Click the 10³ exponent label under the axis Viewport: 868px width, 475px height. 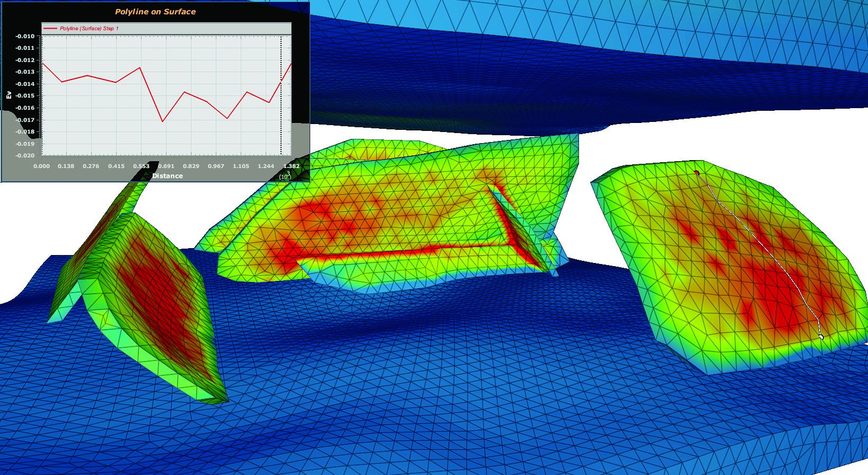[285, 175]
